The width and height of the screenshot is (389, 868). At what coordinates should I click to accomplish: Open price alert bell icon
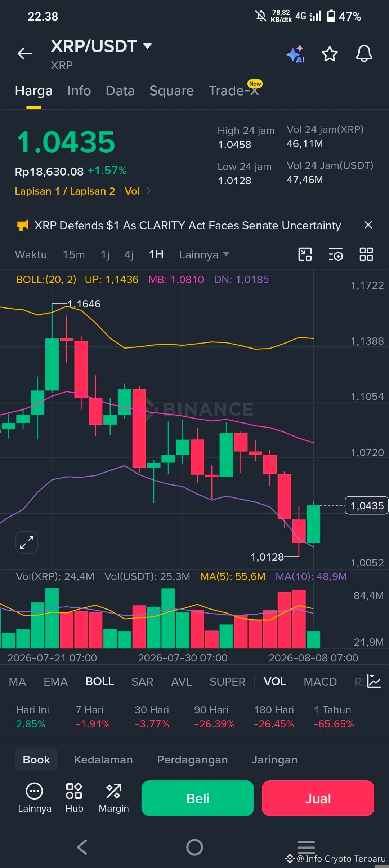pyautogui.click(x=364, y=54)
